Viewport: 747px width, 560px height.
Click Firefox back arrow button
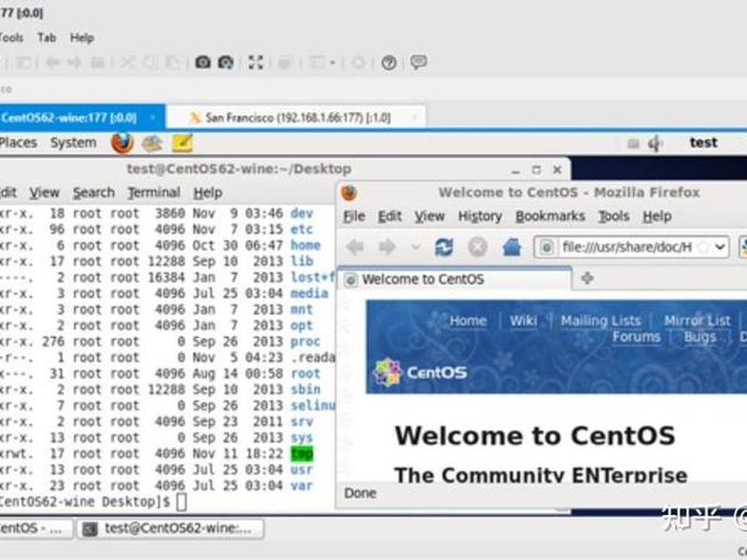pyautogui.click(x=356, y=247)
